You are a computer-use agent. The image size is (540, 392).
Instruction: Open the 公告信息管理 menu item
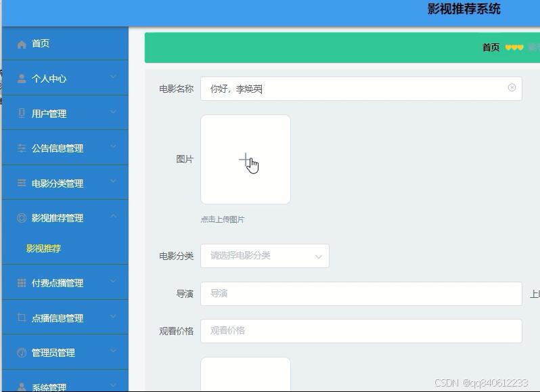coord(65,148)
